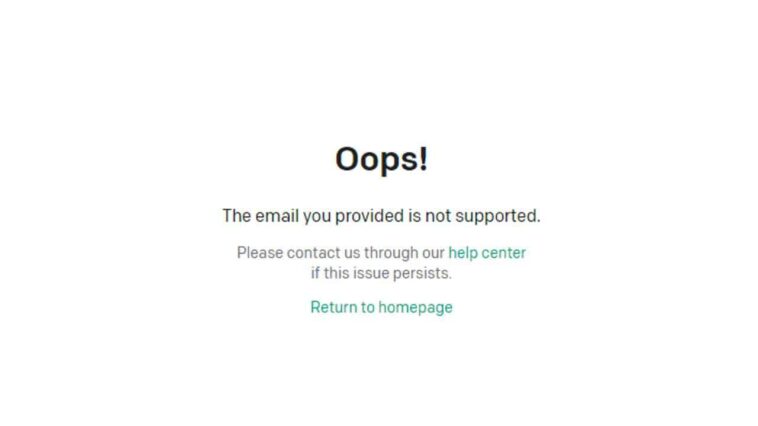Click the 'if this issue persists.' text

point(381,273)
